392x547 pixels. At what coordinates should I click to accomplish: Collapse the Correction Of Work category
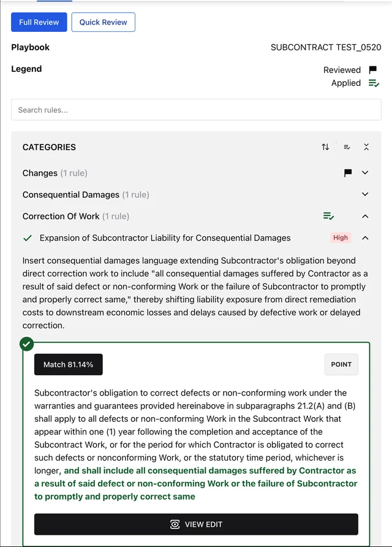click(365, 216)
